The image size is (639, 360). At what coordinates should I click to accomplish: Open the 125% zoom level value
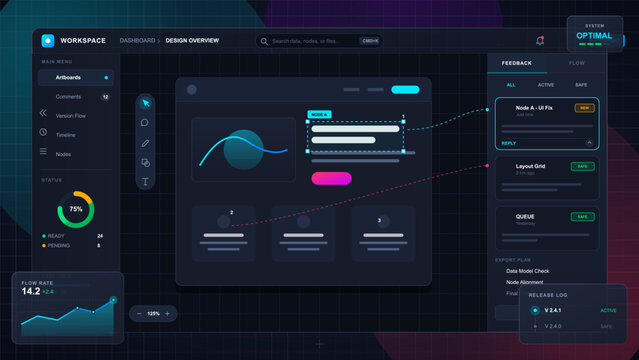[153, 314]
